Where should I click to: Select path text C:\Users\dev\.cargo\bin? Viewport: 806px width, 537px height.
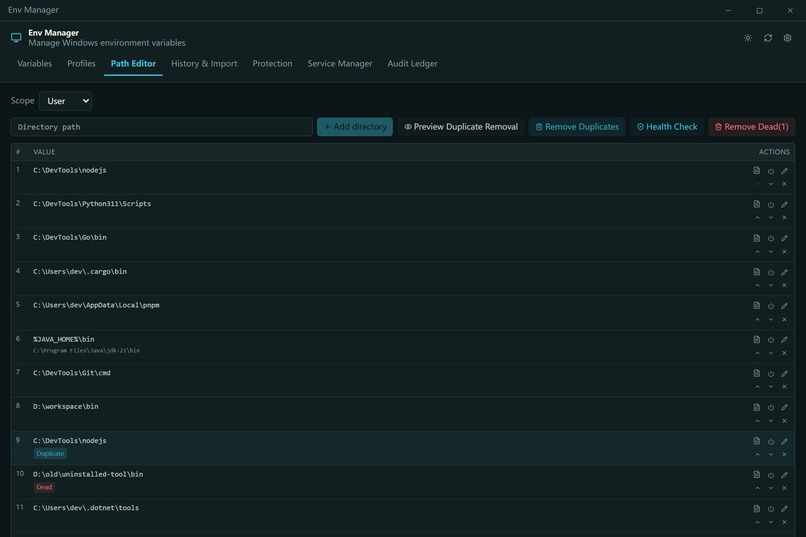tap(80, 271)
